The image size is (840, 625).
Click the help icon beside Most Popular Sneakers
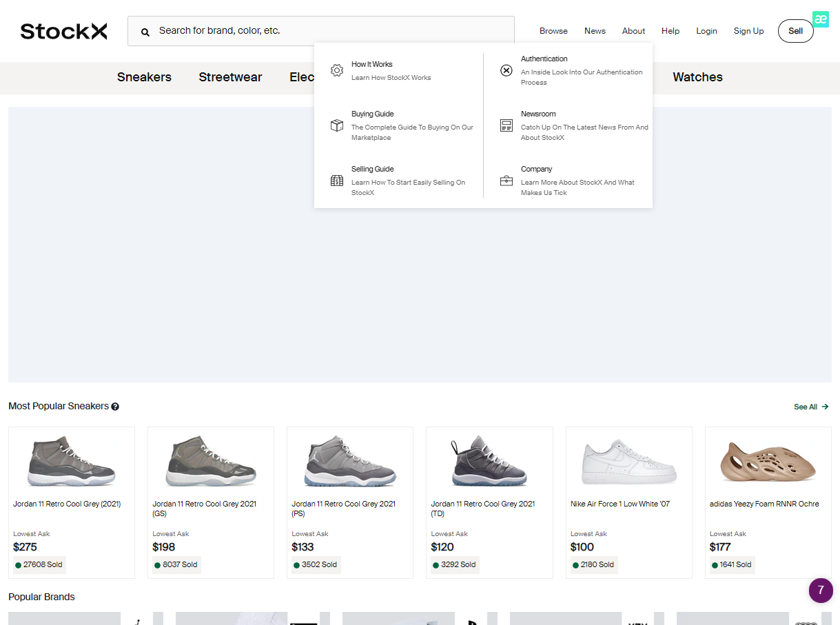click(115, 407)
